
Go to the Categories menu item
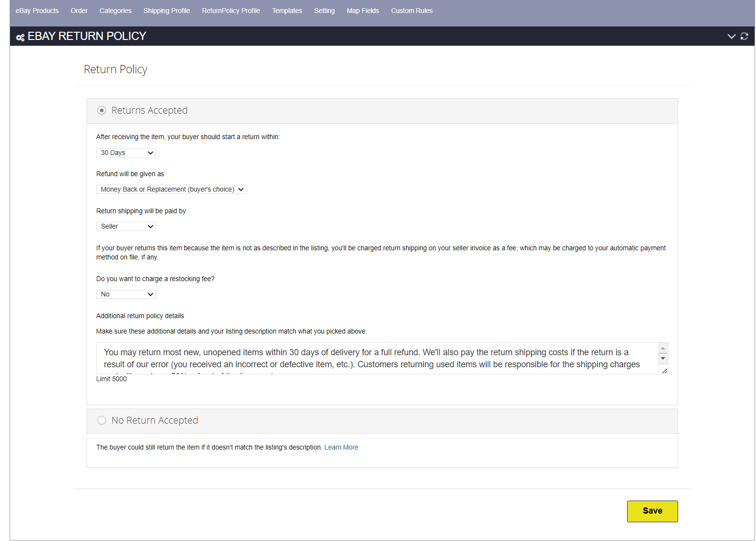[115, 11]
